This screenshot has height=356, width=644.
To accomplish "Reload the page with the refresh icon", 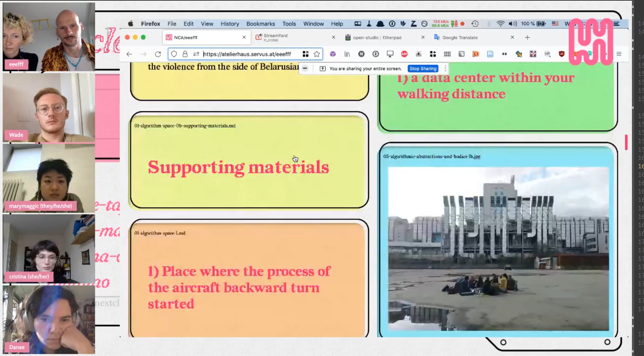I will pos(158,54).
